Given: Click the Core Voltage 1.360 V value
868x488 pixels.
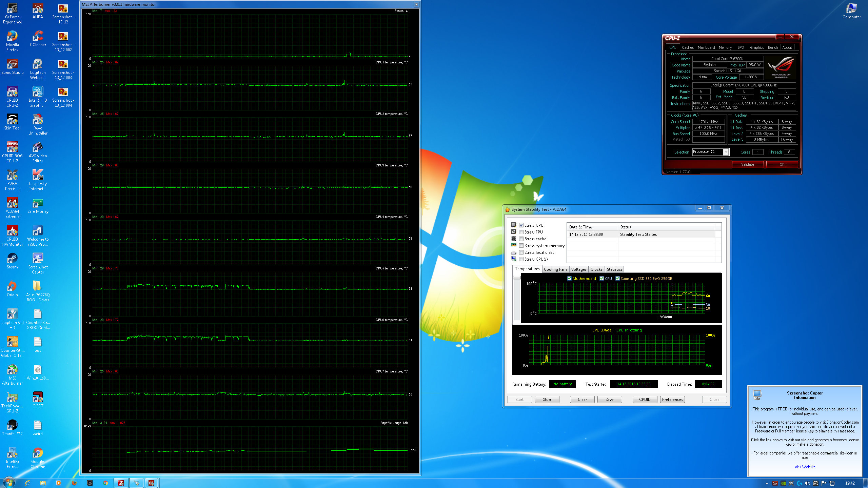Looking at the screenshot, I should click(751, 77).
